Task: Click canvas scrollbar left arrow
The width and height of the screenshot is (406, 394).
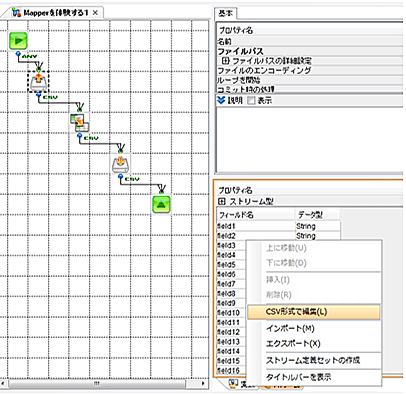Action: pos(4,383)
